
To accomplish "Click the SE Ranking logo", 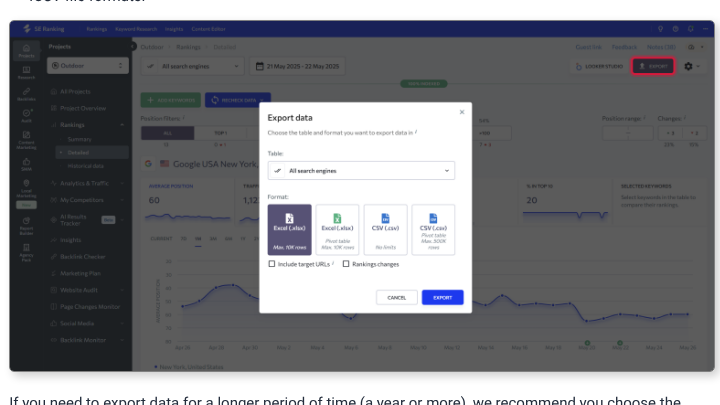I will (x=44, y=29).
